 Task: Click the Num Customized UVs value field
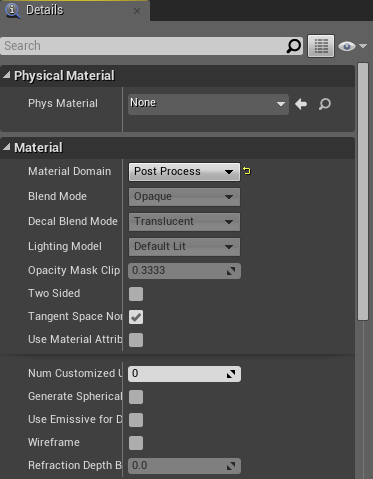coord(184,374)
